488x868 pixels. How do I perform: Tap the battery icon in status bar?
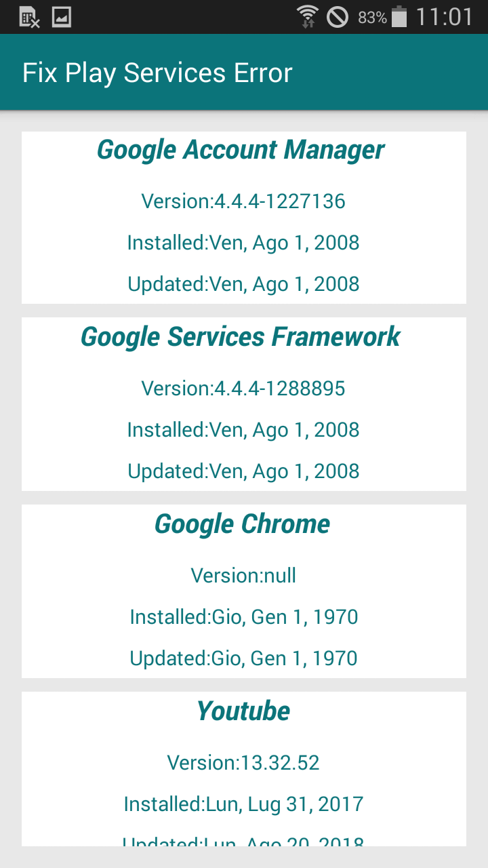(x=399, y=16)
